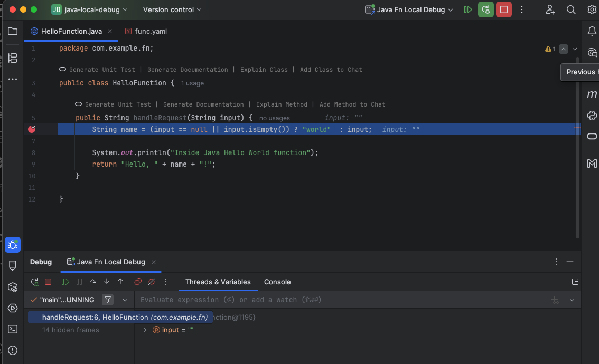Open the Debug tool window icon
The image size is (599, 364).
click(13, 245)
